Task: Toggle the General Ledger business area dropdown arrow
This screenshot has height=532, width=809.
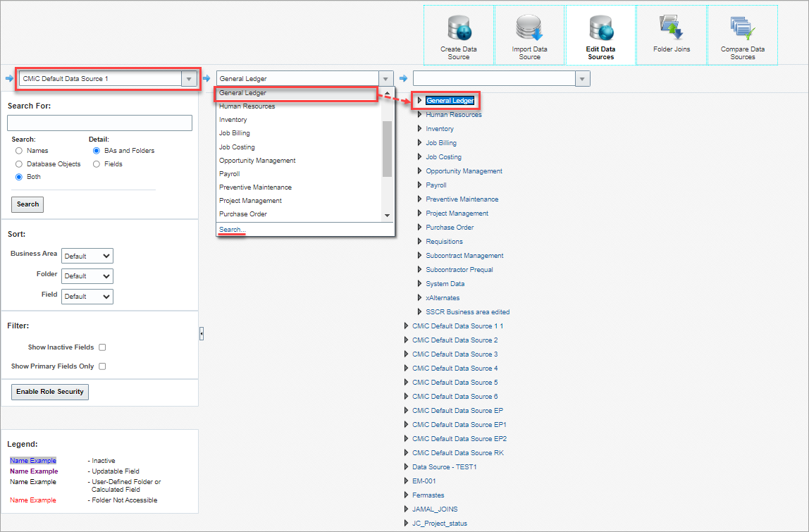Action: [x=386, y=79]
